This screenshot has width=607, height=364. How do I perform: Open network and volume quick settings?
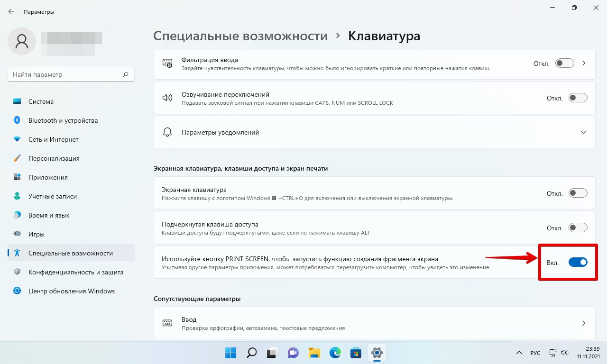(559, 353)
